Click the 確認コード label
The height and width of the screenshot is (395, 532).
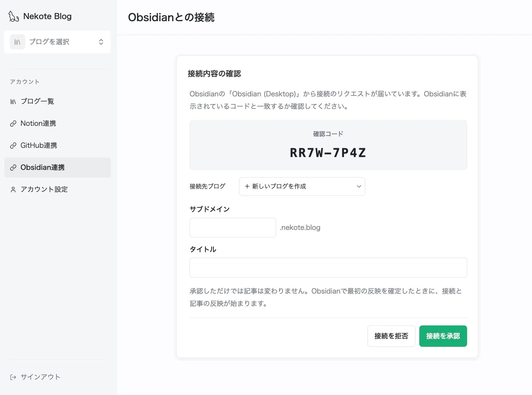coord(328,134)
